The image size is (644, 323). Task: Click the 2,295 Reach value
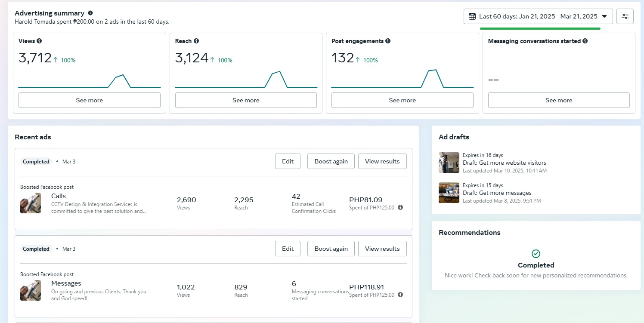pos(244,200)
